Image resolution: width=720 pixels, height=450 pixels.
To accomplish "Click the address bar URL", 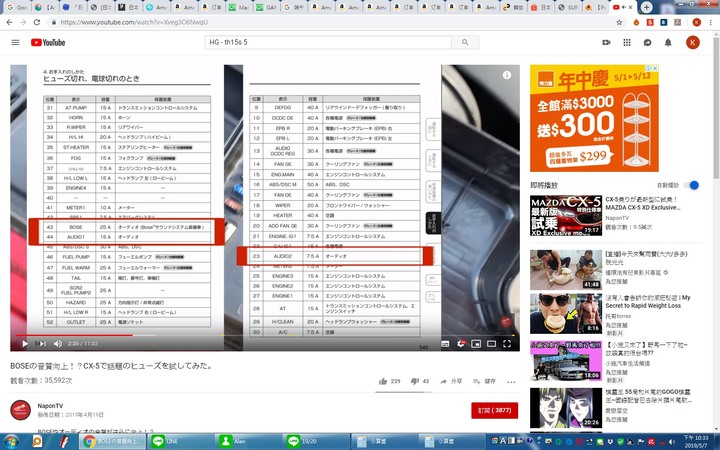I will (x=134, y=22).
